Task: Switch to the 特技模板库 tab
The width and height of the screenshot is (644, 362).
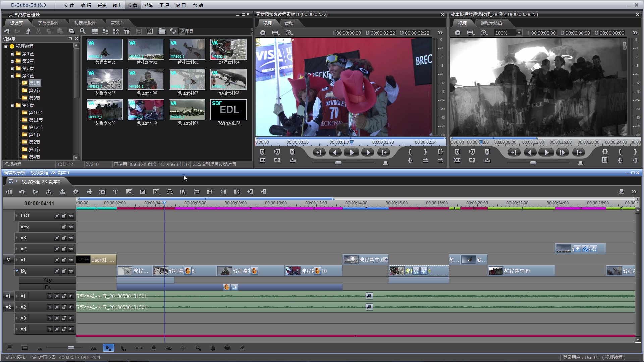Action: 85,23
